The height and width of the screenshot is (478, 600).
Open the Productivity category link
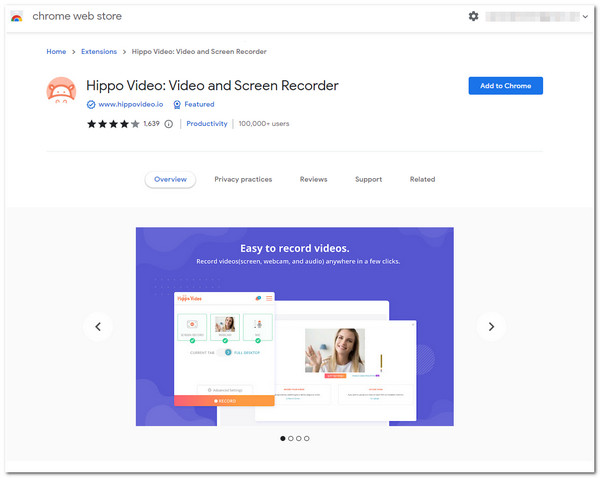tap(207, 124)
